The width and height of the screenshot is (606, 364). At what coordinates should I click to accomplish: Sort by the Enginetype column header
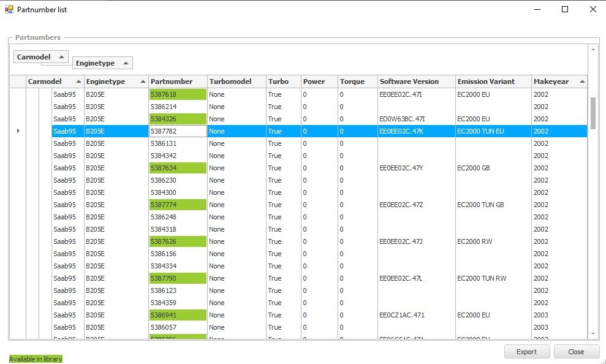coord(116,82)
